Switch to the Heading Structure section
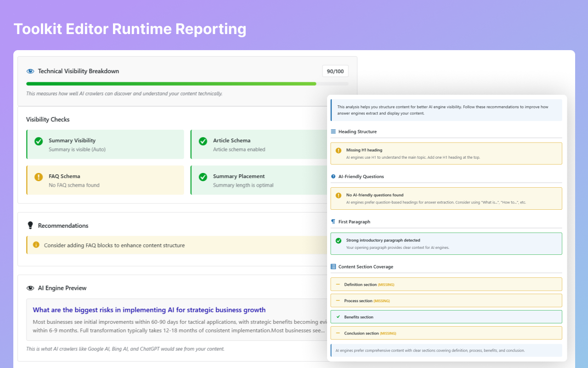Screen dimensions: 588x368 click(x=357, y=131)
